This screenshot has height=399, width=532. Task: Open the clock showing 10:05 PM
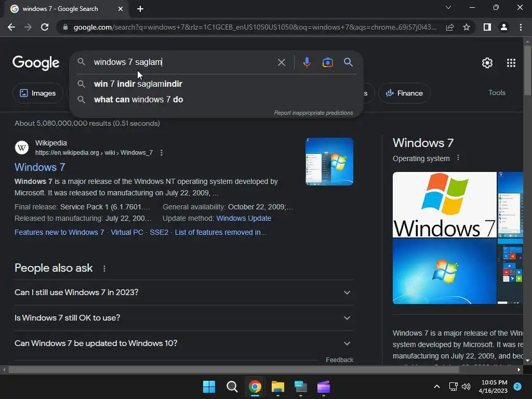click(493, 387)
